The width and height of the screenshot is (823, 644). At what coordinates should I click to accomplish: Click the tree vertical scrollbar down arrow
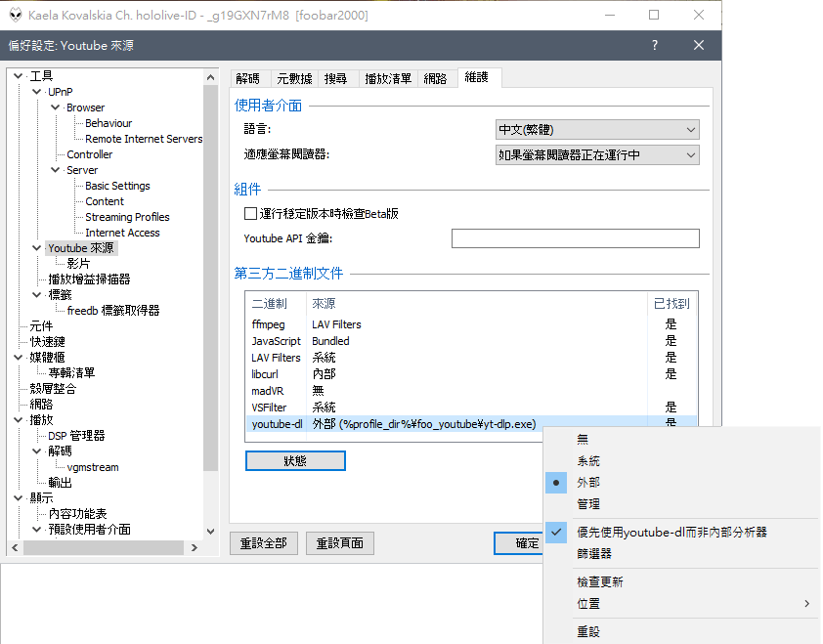point(210,531)
